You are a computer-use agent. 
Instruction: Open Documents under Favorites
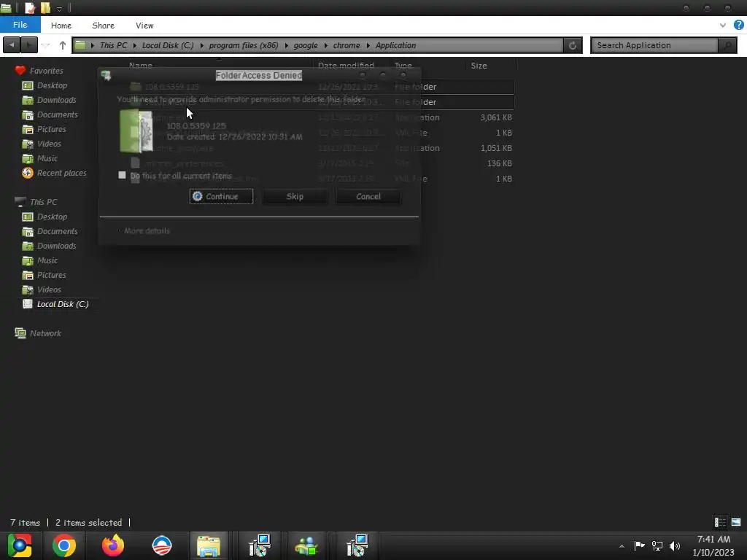point(50,114)
